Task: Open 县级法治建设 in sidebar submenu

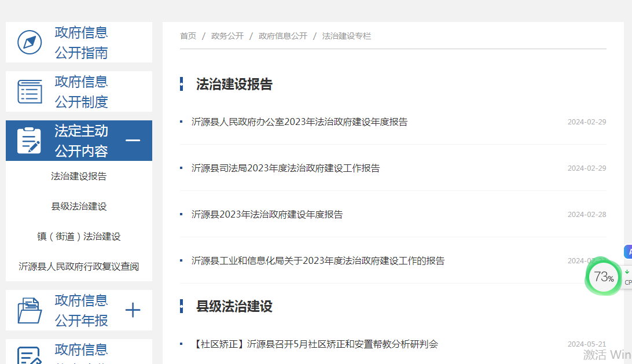Action: tap(79, 207)
